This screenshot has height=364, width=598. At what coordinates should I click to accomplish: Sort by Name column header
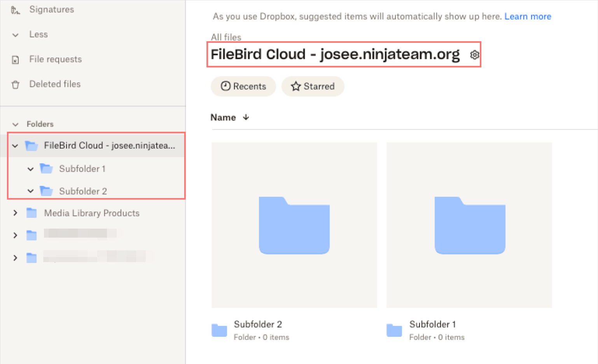tap(224, 117)
